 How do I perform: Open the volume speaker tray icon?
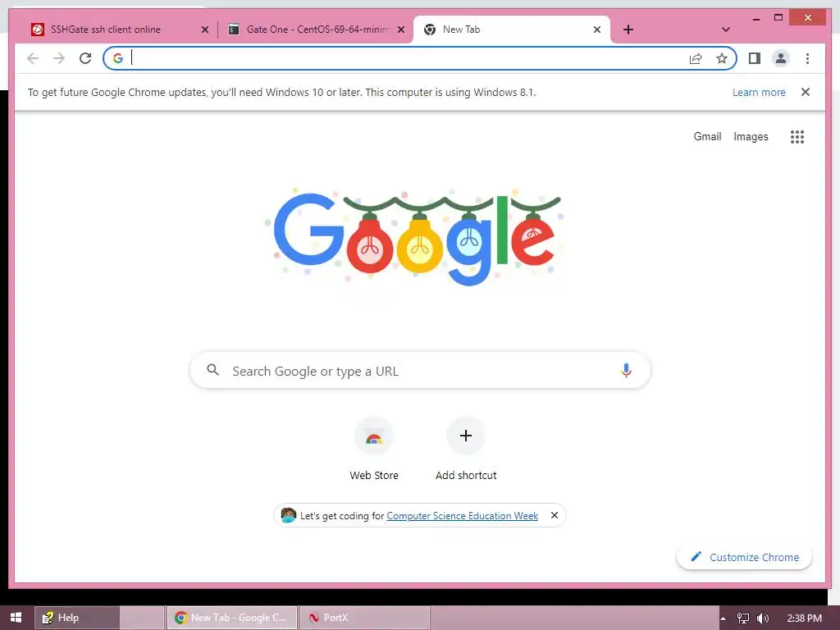[x=763, y=619]
